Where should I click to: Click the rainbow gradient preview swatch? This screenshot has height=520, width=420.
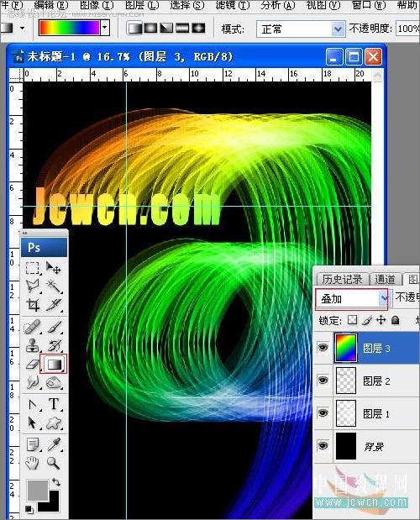click(x=69, y=28)
